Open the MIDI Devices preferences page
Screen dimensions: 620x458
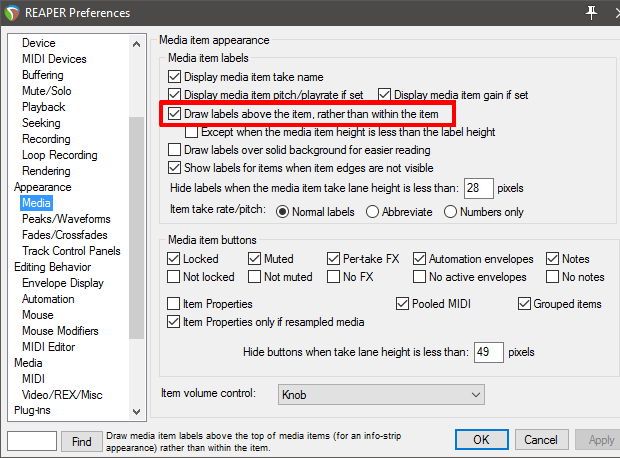[54, 59]
